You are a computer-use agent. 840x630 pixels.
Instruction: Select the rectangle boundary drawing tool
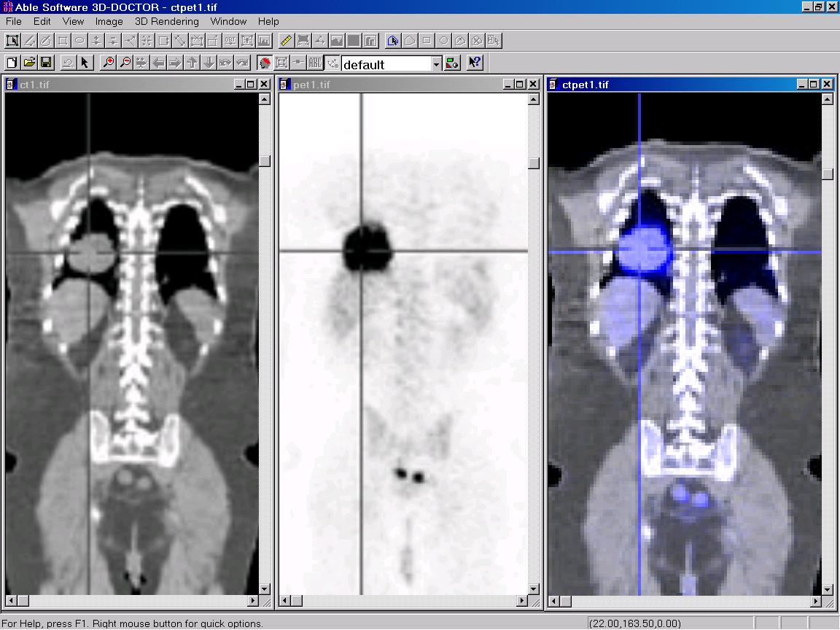pyautogui.click(x=63, y=41)
